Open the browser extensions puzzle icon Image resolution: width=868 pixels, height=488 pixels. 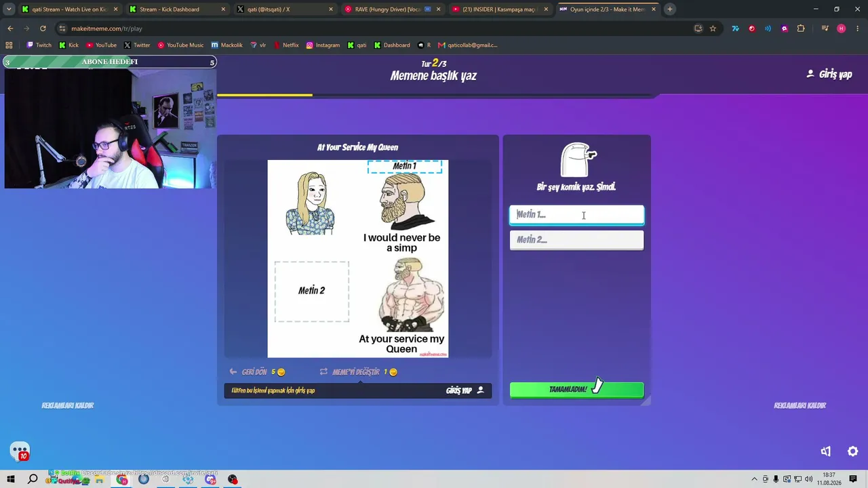[801, 28]
